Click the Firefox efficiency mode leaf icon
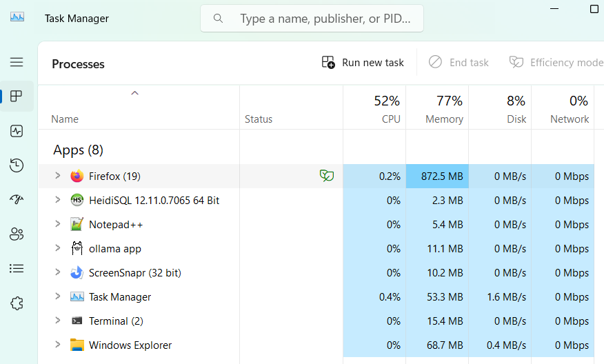Screen dimensions: 604x364 point(327,176)
